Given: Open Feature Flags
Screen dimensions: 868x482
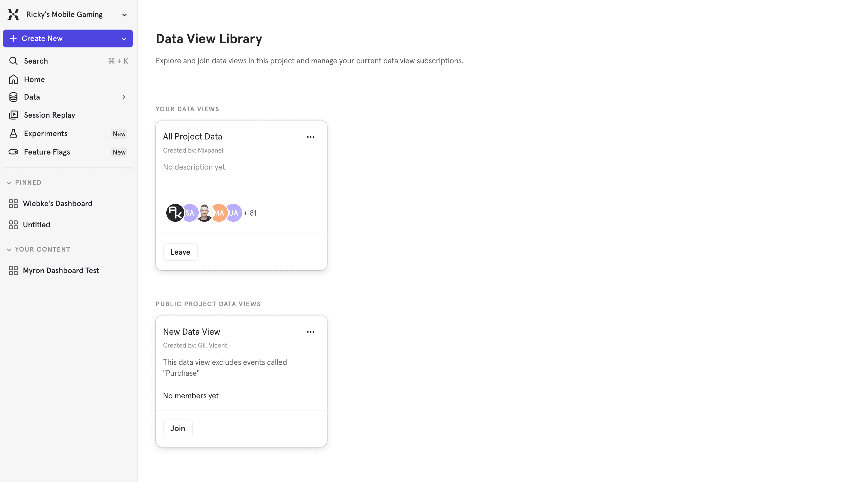Looking at the screenshot, I should click(x=47, y=151).
